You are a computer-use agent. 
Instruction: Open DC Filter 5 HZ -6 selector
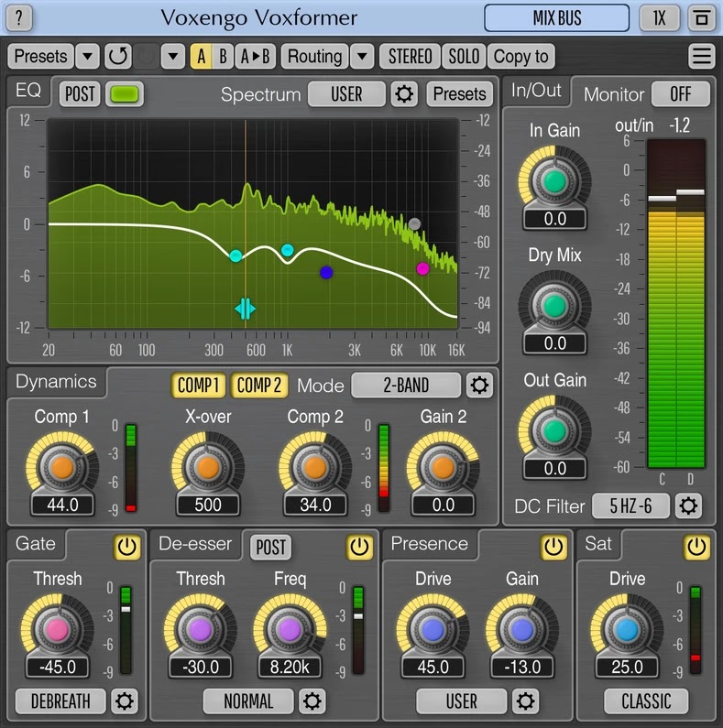tap(630, 505)
